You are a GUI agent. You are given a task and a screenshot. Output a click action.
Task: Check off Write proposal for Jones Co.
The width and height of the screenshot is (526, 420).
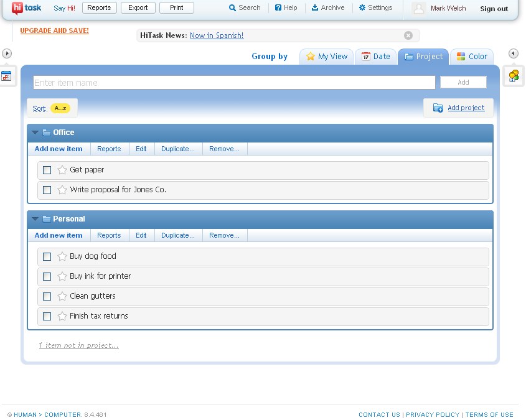point(47,190)
